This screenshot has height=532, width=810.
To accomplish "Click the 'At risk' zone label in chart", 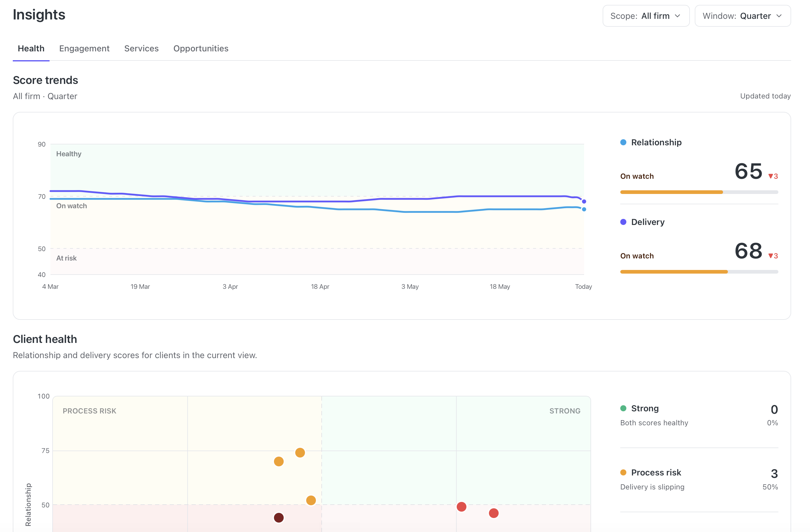I will (66, 258).
